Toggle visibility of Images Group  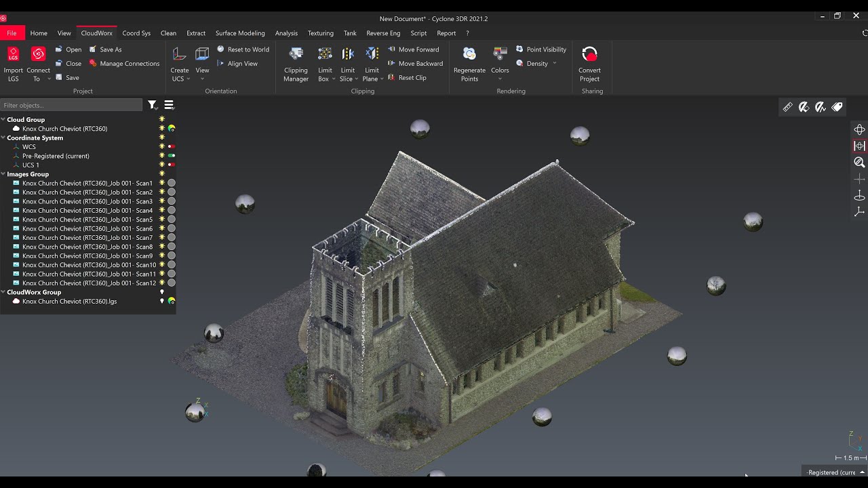[x=162, y=174]
